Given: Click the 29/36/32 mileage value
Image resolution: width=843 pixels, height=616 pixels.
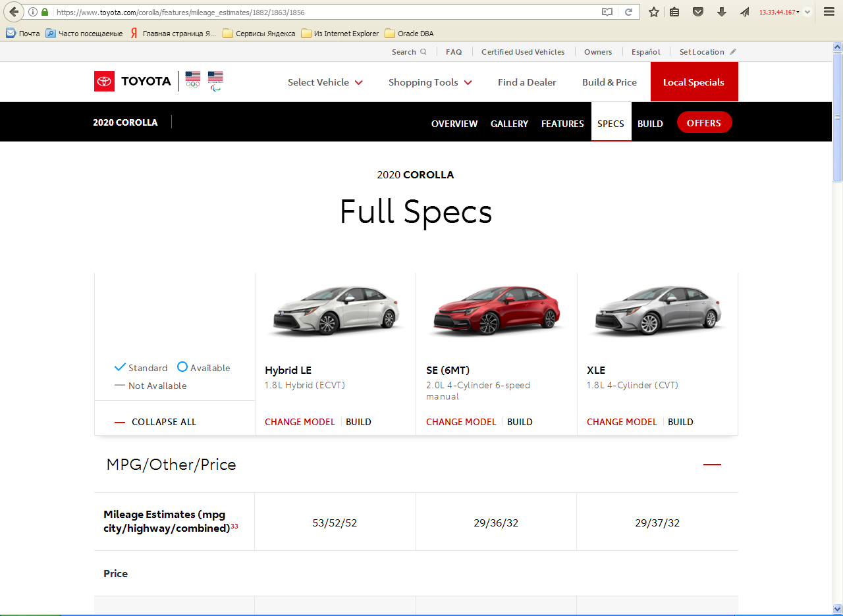Looking at the screenshot, I should [496, 523].
